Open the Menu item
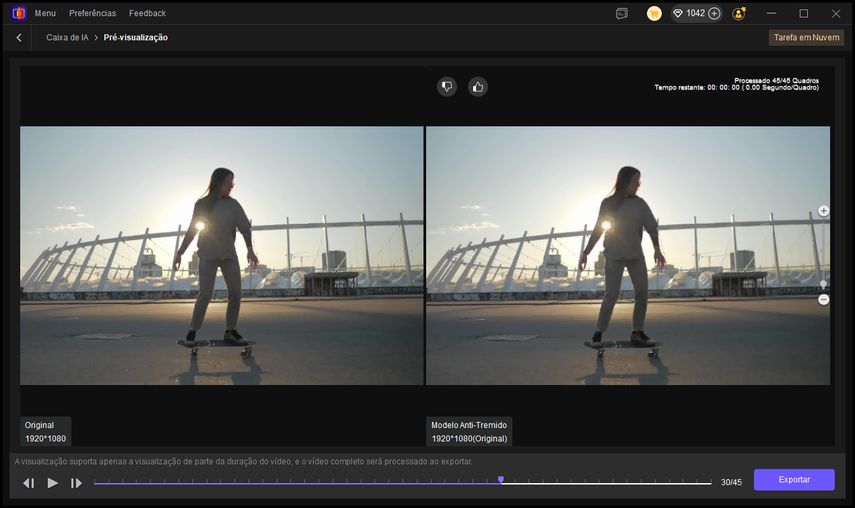The height and width of the screenshot is (508, 855). click(45, 13)
